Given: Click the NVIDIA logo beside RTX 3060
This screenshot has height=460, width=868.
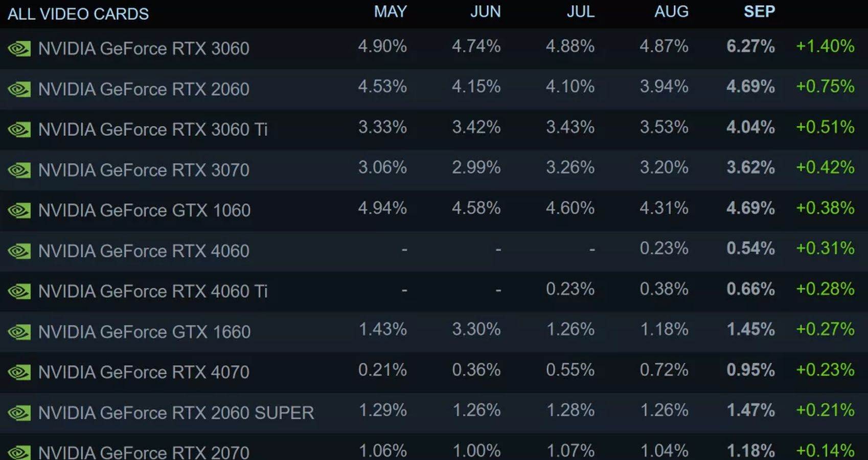Looking at the screenshot, I should coord(19,49).
